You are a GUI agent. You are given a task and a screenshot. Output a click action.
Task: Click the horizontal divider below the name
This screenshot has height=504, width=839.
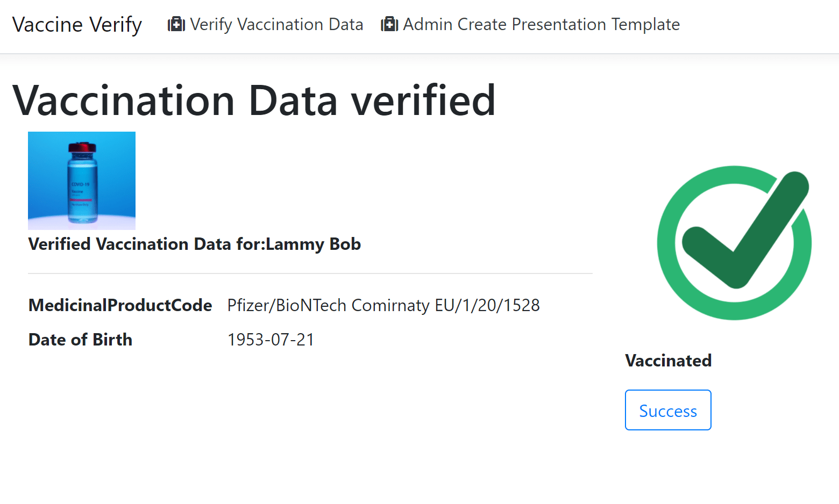tap(310, 273)
